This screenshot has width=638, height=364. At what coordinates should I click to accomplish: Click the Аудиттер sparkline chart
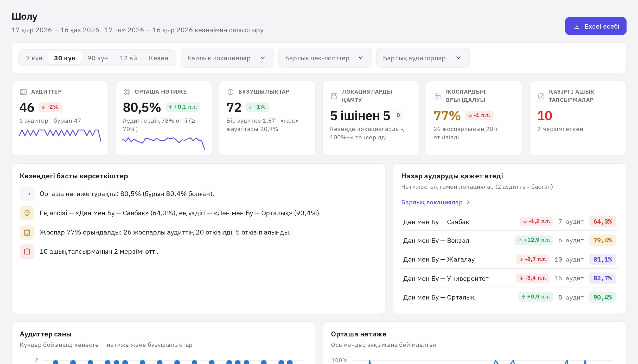pyautogui.click(x=60, y=135)
